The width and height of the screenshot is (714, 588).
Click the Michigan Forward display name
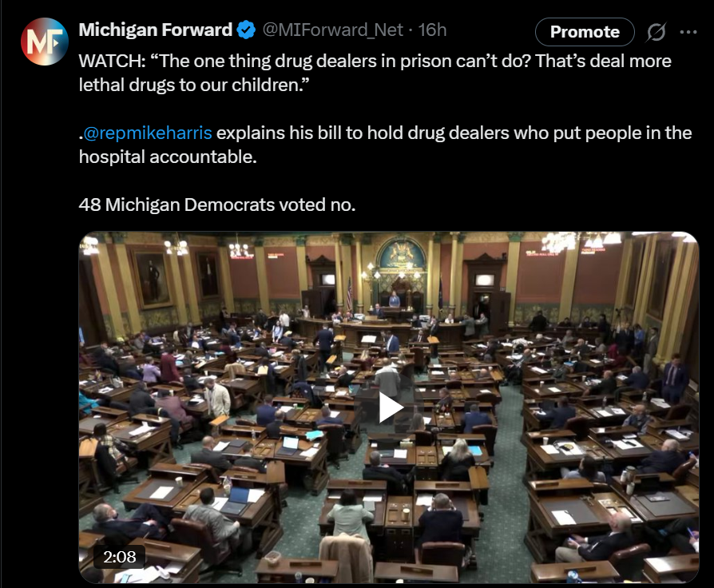(155, 30)
